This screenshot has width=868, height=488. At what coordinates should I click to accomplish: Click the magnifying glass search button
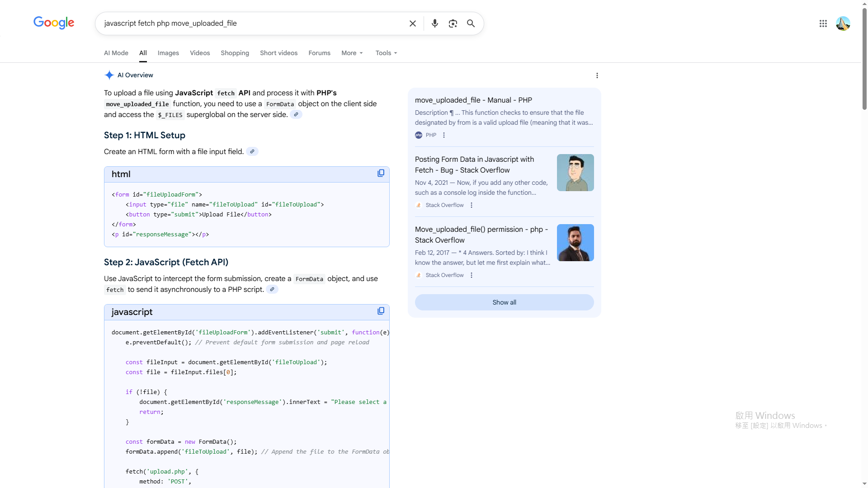[471, 23]
